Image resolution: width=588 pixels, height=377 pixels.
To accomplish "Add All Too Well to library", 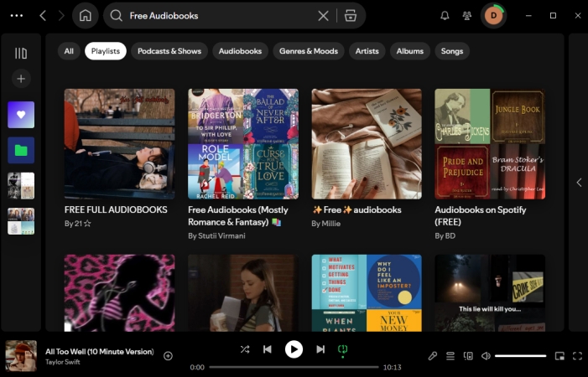I will pos(168,356).
